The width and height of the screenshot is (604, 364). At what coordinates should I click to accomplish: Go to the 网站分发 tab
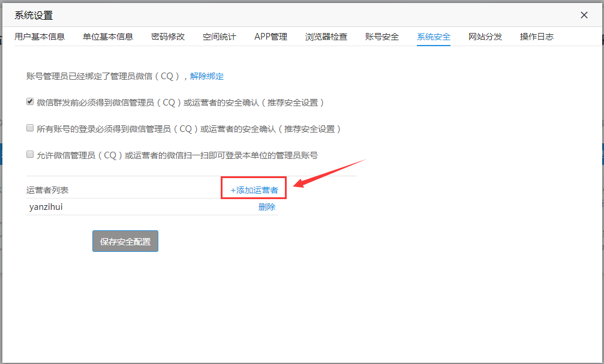click(485, 37)
